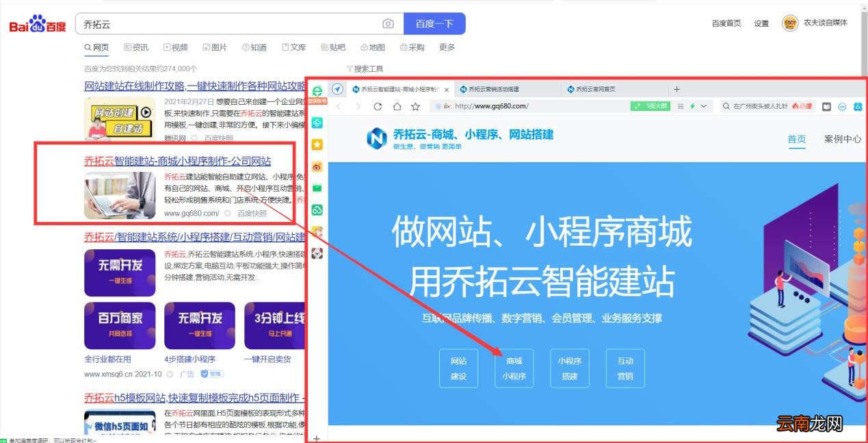Select the 网页 search category
Viewport: 868px width, 443px height.
tap(96, 47)
